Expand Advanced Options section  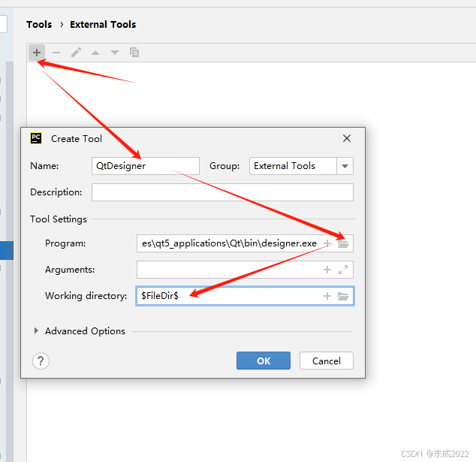tap(36, 331)
